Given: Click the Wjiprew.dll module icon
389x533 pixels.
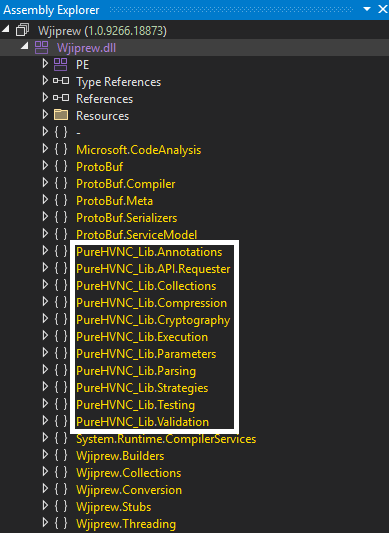Looking at the screenshot, I should tap(41, 47).
